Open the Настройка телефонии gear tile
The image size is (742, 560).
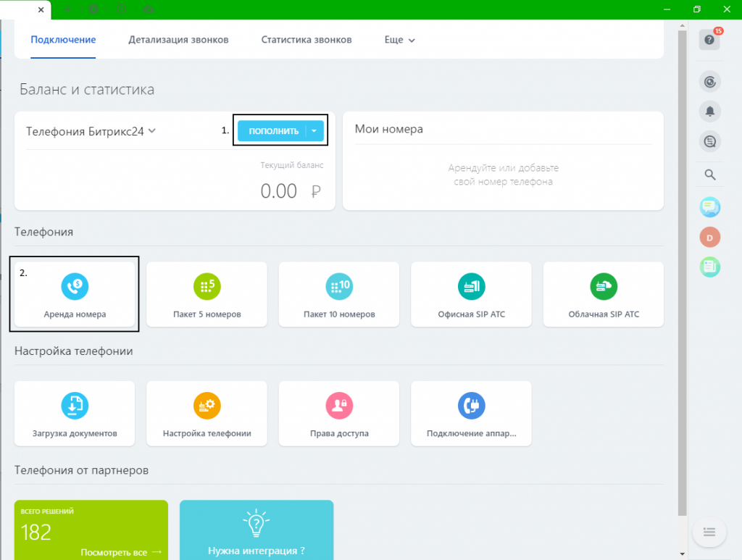click(x=207, y=414)
